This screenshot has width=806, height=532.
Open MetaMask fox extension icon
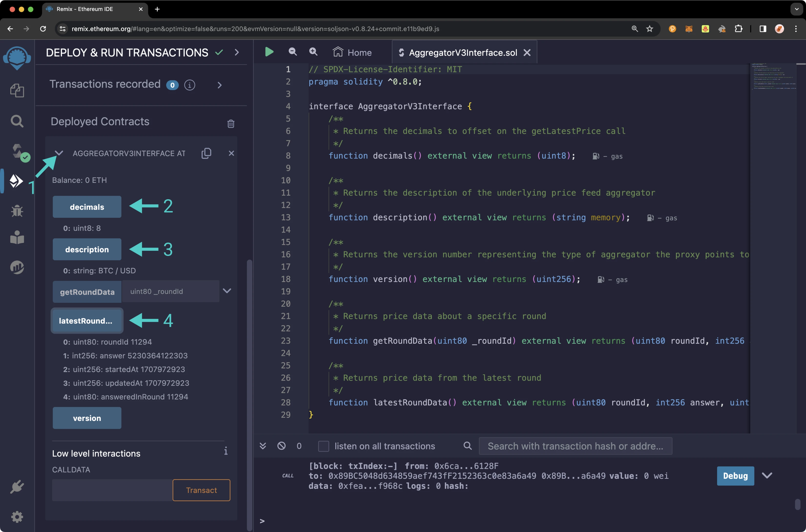point(689,29)
